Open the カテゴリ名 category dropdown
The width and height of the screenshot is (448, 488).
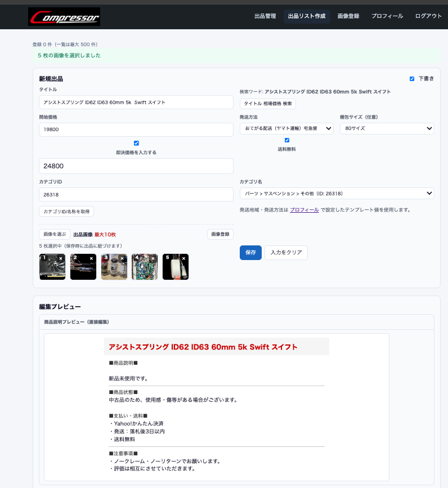pos(337,193)
